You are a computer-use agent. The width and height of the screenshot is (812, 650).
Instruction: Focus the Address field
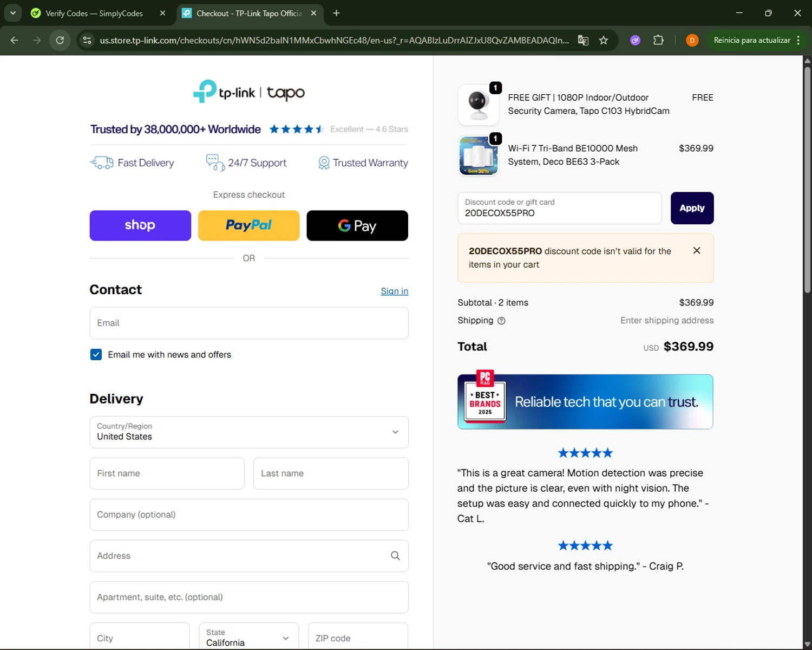pos(249,556)
